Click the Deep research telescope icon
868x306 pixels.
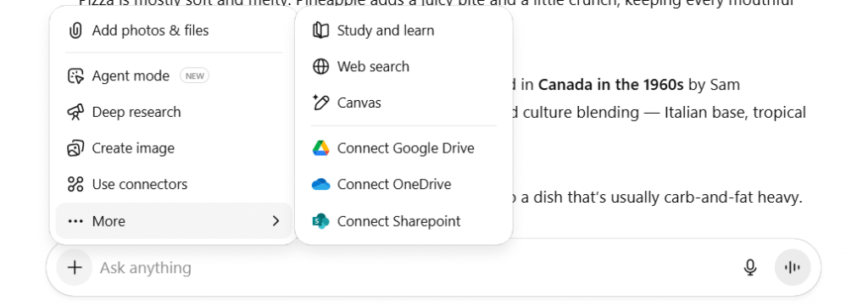[75, 112]
